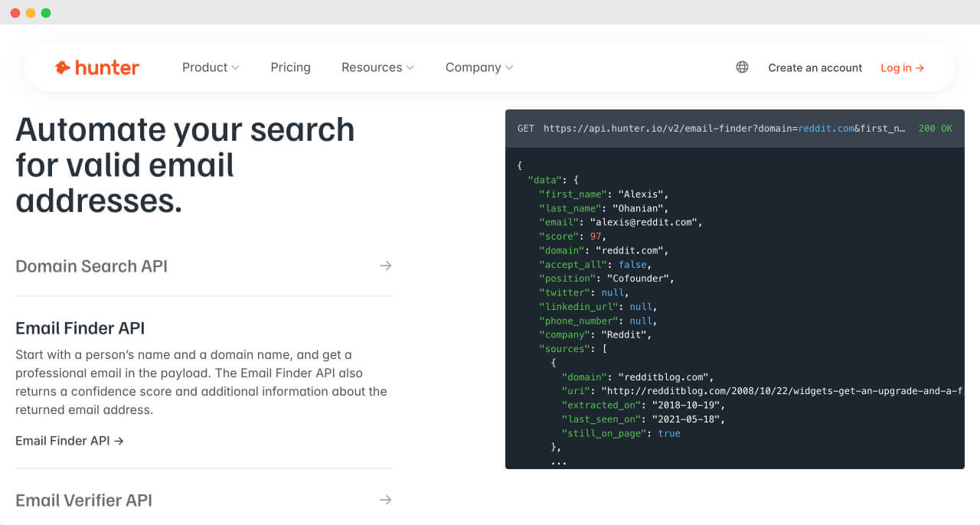Expand the Domain Search API section

pos(204,266)
